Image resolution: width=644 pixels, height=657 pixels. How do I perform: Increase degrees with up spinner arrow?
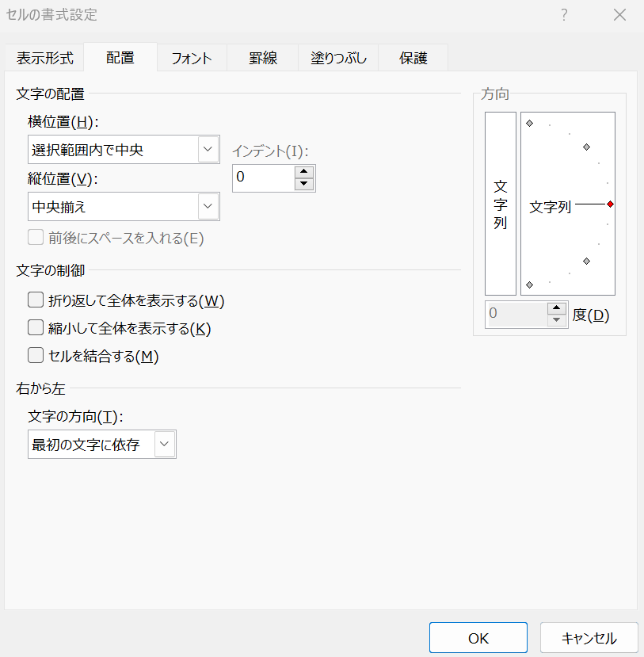point(558,308)
